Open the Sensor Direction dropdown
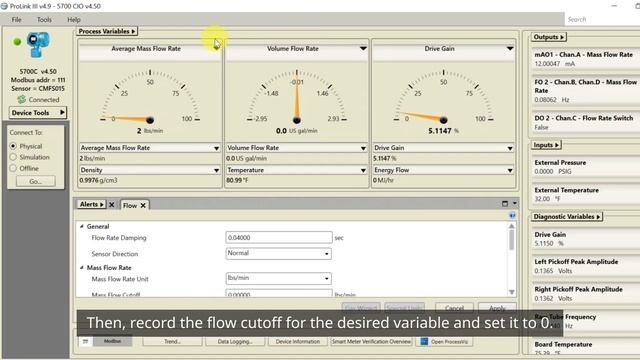 (x=278, y=253)
